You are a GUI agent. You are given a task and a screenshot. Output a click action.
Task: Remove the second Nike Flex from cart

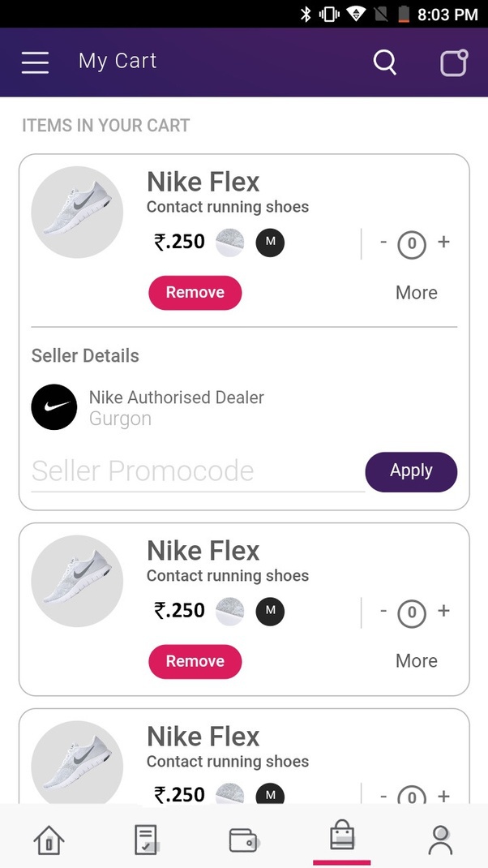tap(195, 661)
